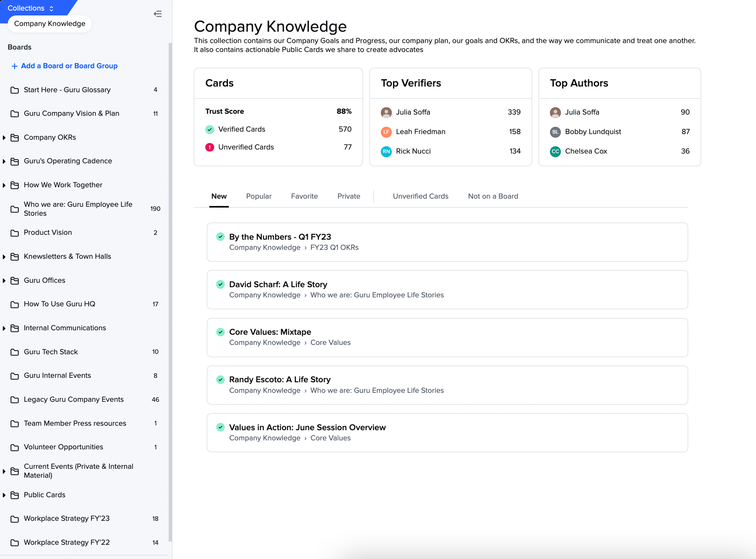Screen dimensions: 756x559
Task: Click the verified badge on By the Numbers card
Action: tap(220, 236)
